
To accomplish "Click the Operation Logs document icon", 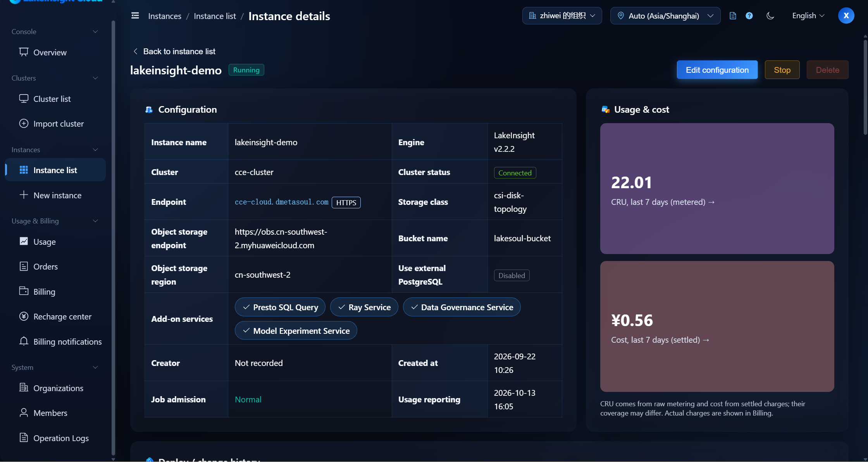I will (x=24, y=438).
